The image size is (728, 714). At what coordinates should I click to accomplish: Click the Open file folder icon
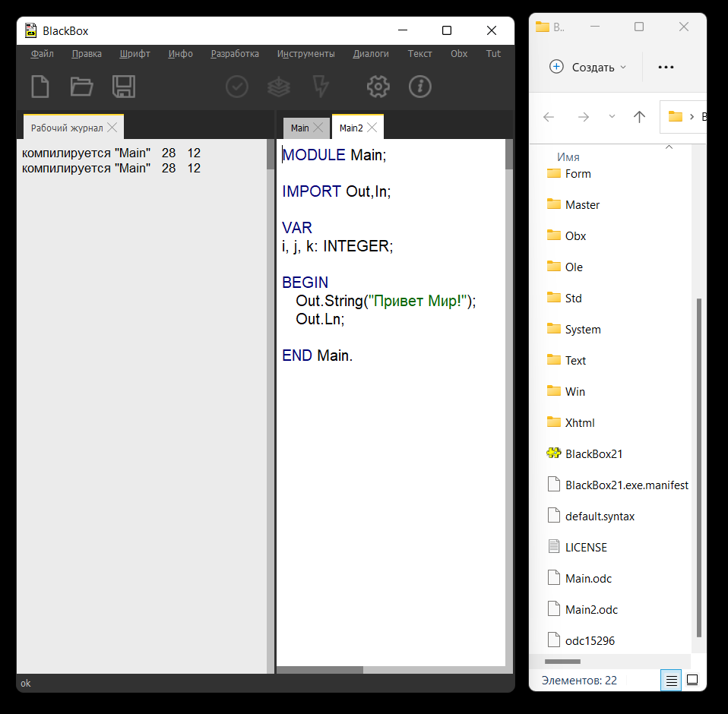click(81, 87)
